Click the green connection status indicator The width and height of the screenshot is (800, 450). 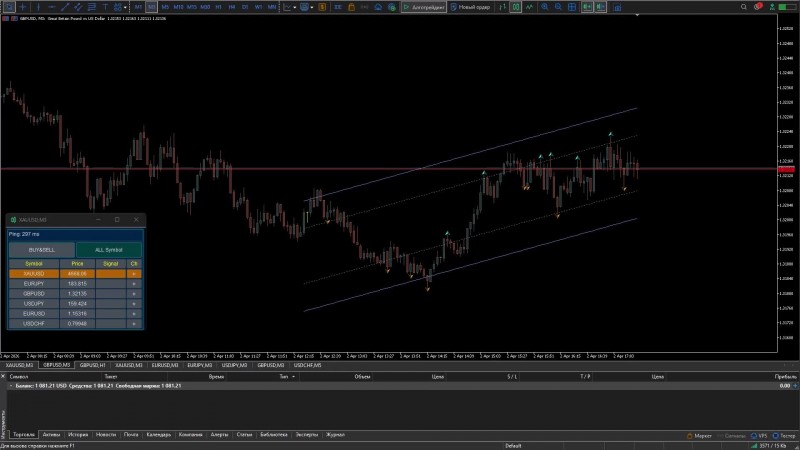pyautogui.click(x=788, y=7)
